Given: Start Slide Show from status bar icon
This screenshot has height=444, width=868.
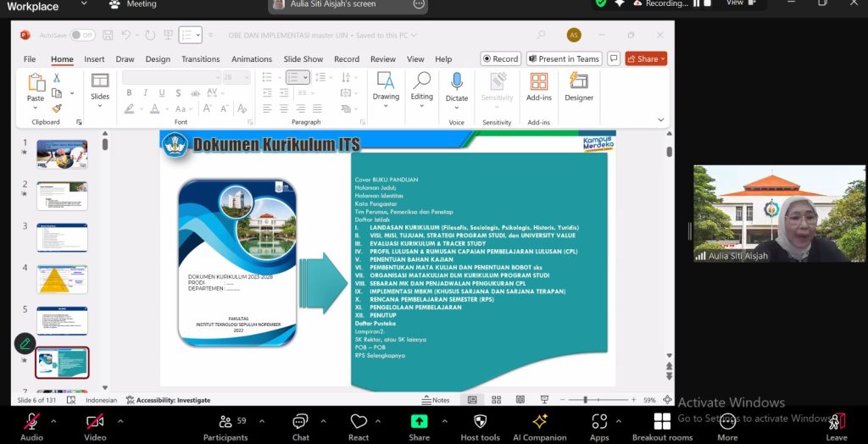Looking at the screenshot, I should [x=545, y=400].
